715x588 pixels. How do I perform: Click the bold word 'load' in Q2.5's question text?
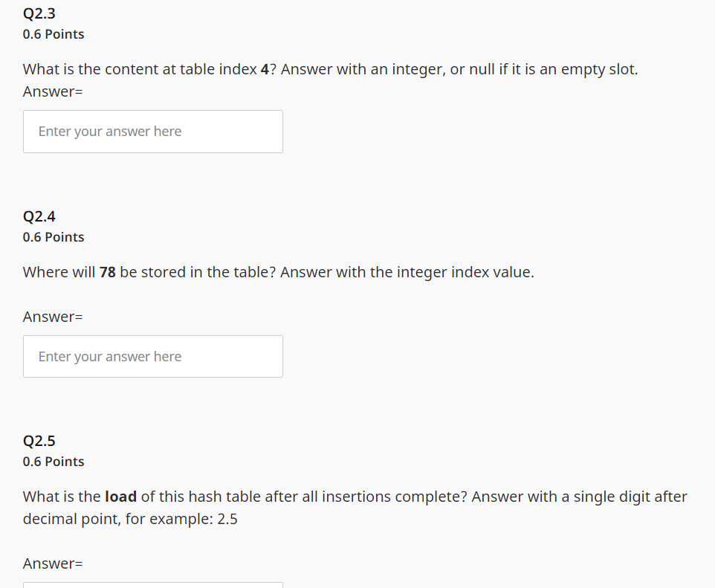point(121,496)
